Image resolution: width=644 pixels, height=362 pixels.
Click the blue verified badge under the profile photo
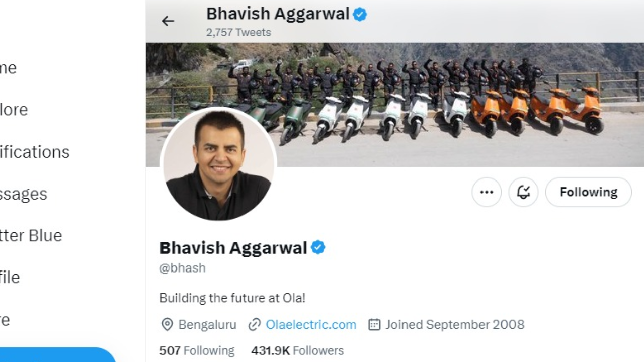click(318, 248)
